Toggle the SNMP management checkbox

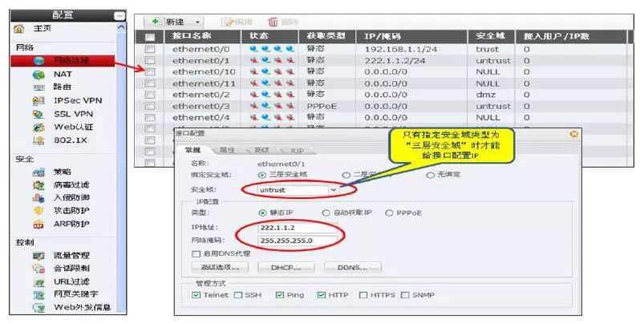pyautogui.click(x=405, y=295)
